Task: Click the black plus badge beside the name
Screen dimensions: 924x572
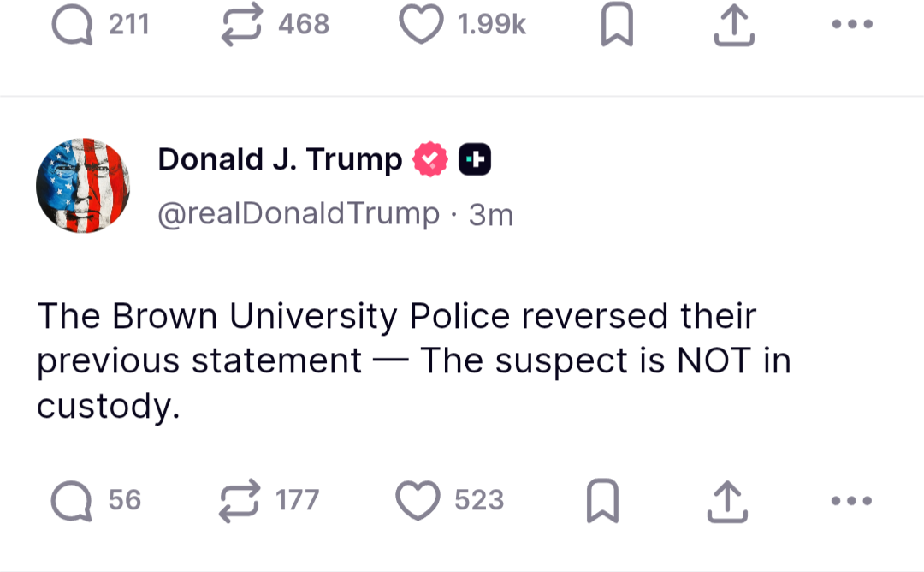Action: pos(475,159)
